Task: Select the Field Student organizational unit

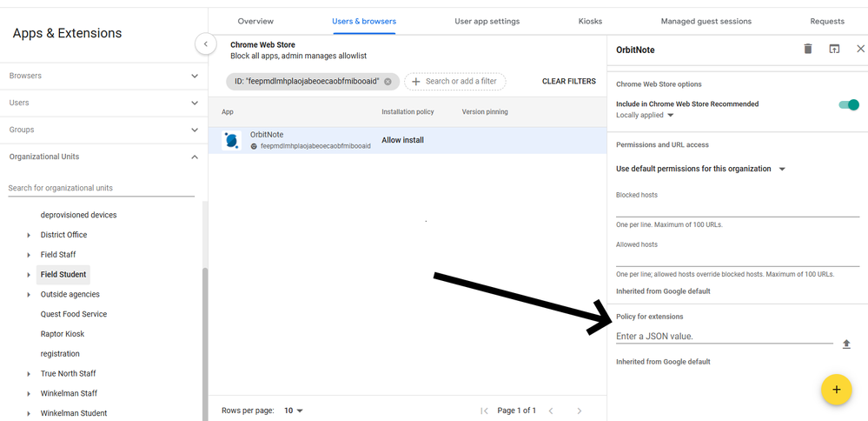Action: tap(63, 275)
